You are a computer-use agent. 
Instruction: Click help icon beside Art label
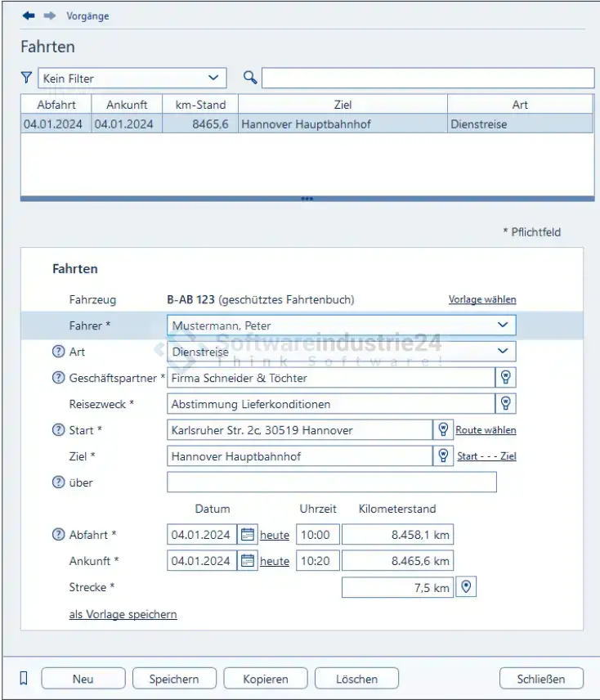click(x=58, y=352)
